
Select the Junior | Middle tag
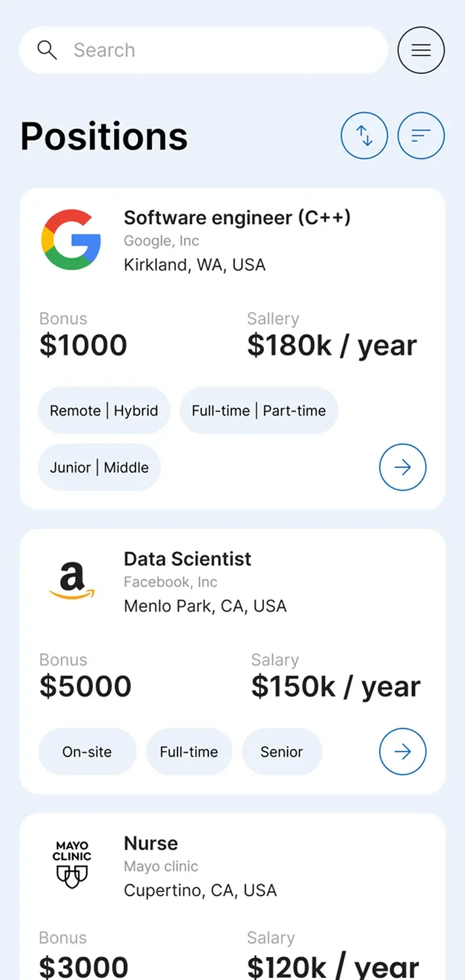(x=100, y=468)
